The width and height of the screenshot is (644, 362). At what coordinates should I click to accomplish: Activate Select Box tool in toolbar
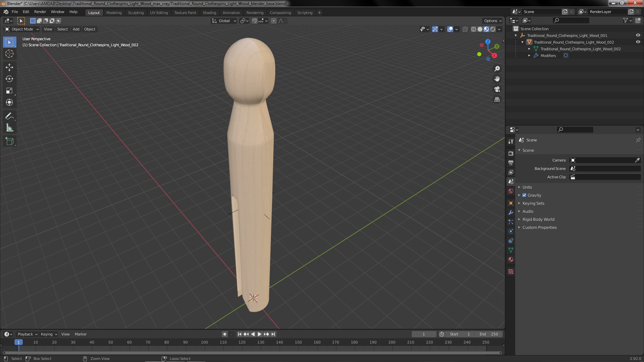coord(9,42)
